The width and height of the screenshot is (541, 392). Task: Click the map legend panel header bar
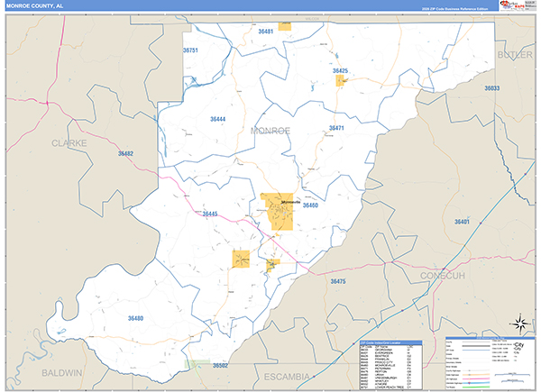point(490,339)
